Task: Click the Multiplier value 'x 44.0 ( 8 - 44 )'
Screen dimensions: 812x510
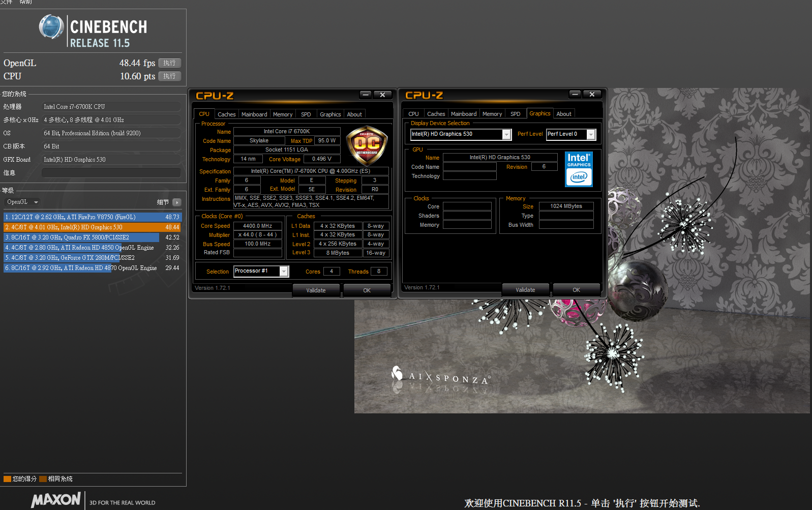Action: coord(258,235)
